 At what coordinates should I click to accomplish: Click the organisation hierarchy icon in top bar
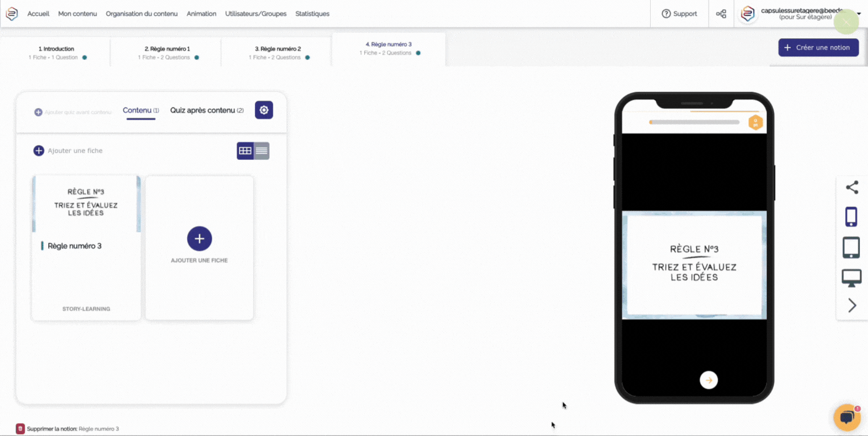[720, 13]
